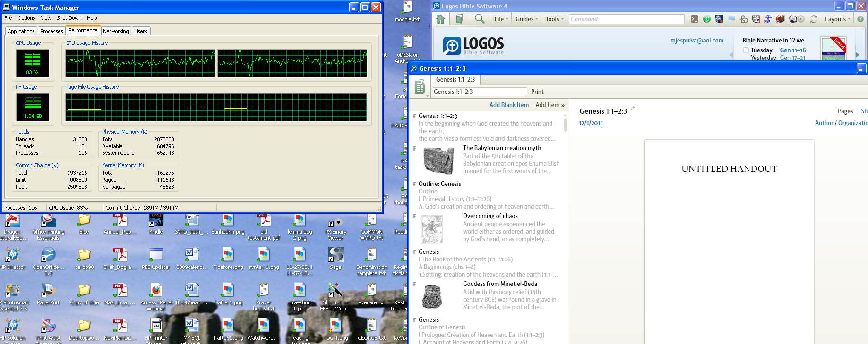
Task: Open the Sanhedrin.png desktop file
Action: pyautogui.click(x=228, y=224)
